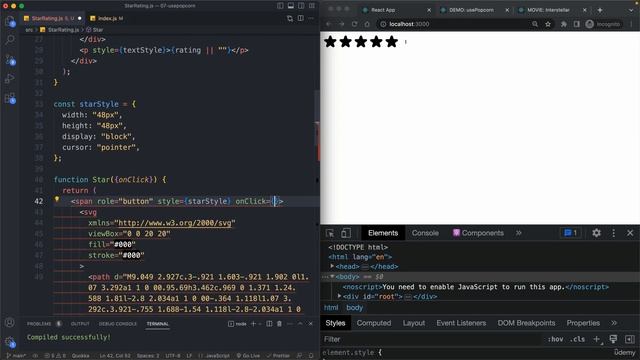The height and width of the screenshot is (360, 640).
Task: Expand the head element in DOM tree
Action: click(332, 266)
